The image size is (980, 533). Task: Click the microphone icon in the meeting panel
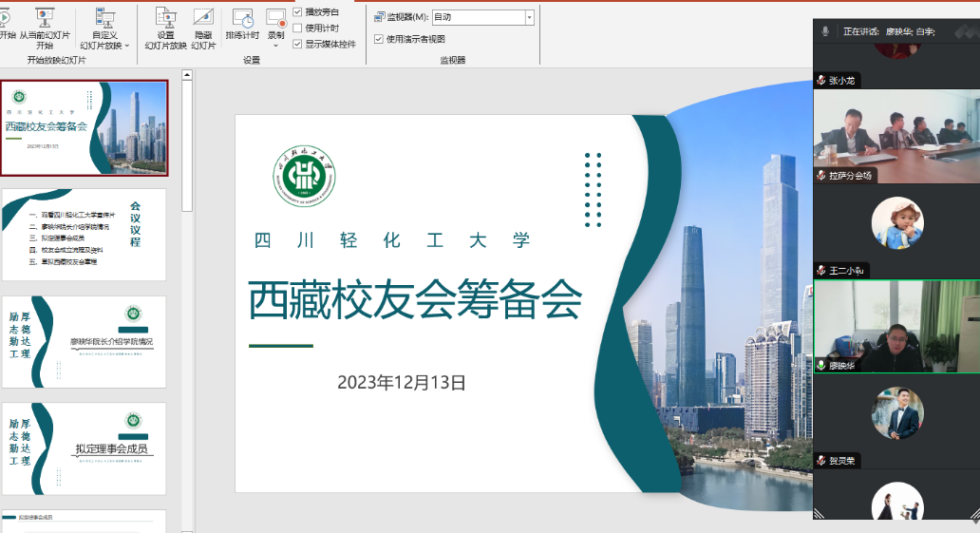[x=825, y=30]
